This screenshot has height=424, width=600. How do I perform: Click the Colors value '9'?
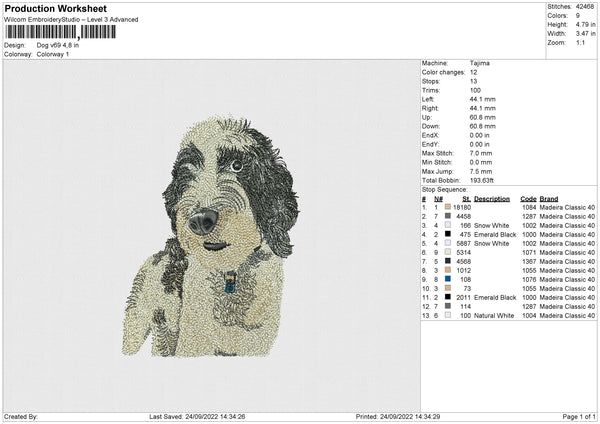pyautogui.click(x=578, y=16)
